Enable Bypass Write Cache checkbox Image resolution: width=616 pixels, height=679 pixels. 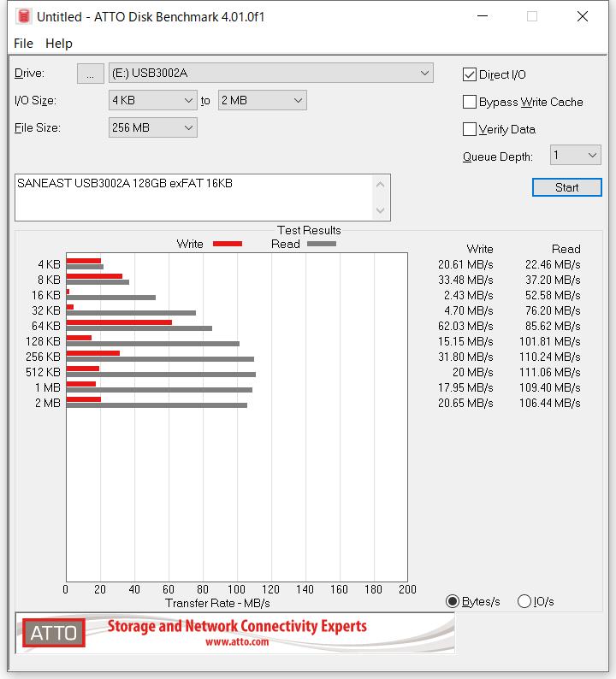point(470,102)
